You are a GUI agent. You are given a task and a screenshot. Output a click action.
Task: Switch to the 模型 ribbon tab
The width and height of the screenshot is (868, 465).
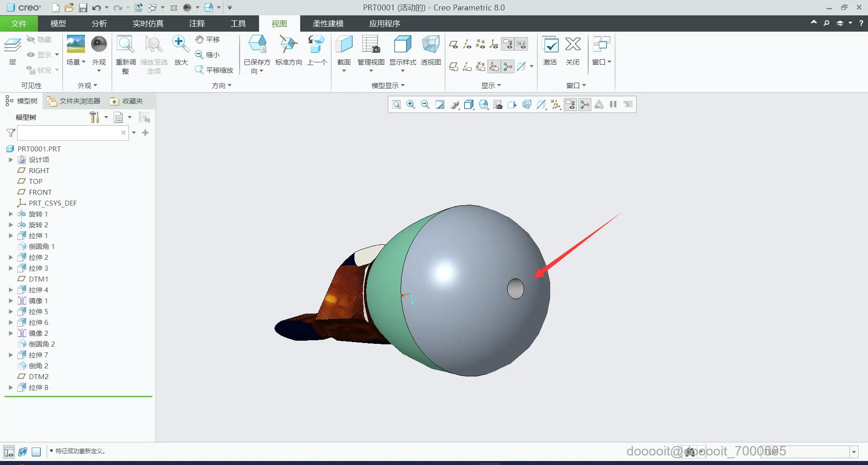(58, 23)
